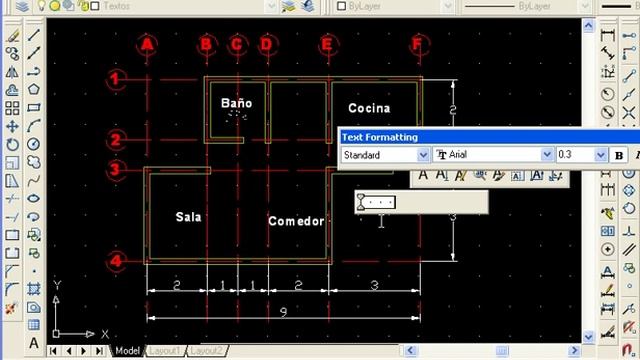Open the Layer Properties Manager
The height and width of the screenshot is (360, 640).
(22, 6)
